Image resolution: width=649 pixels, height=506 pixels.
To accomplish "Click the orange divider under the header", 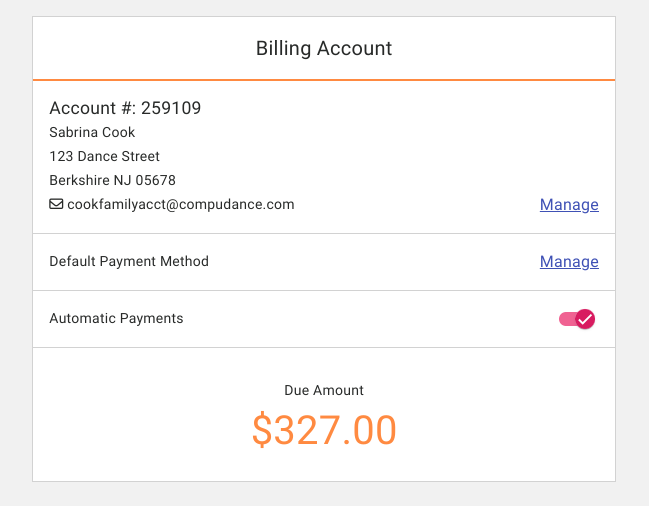I will click(x=324, y=79).
